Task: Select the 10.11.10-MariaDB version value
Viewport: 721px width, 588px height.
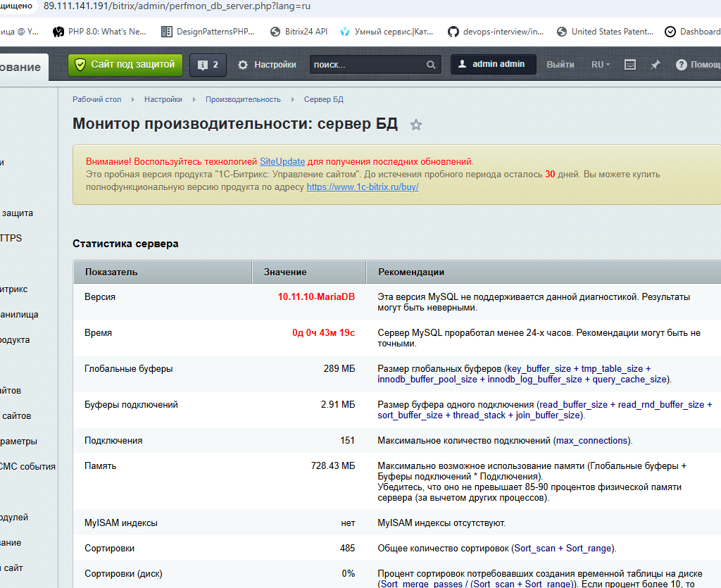Action: (x=316, y=297)
